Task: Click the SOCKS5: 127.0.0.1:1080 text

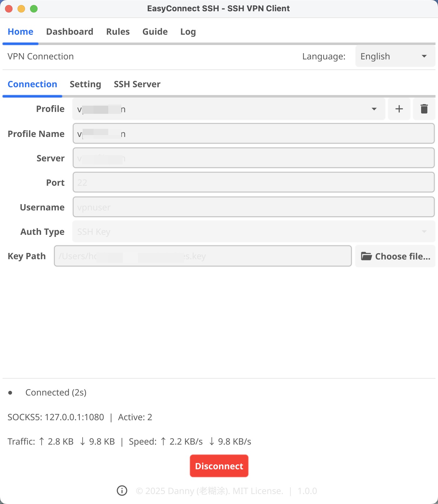Action: point(56,417)
